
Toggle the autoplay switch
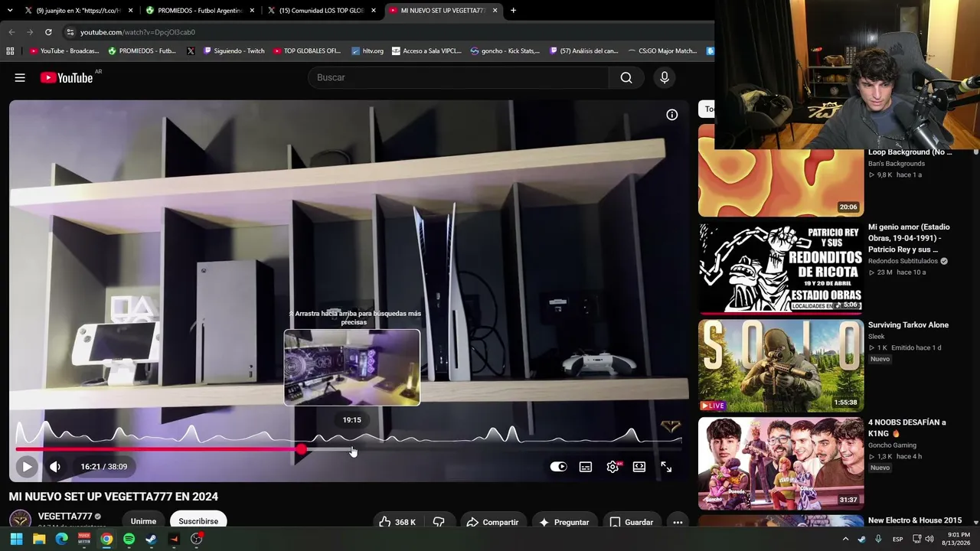559,467
